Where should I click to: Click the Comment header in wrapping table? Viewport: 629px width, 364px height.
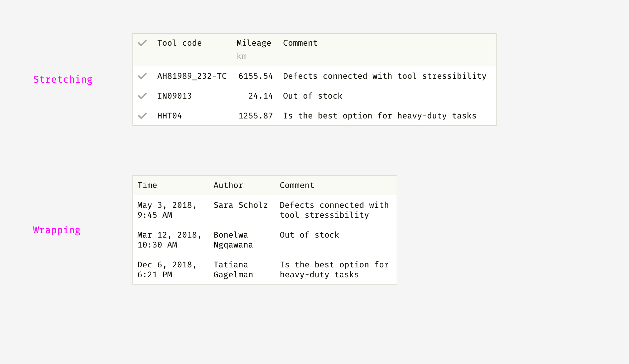(x=297, y=185)
